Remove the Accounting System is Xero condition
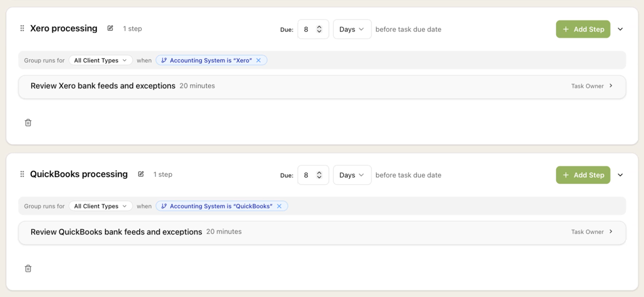Image resolution: width=644 pixels, height=297 pixels. click(258, 60)
